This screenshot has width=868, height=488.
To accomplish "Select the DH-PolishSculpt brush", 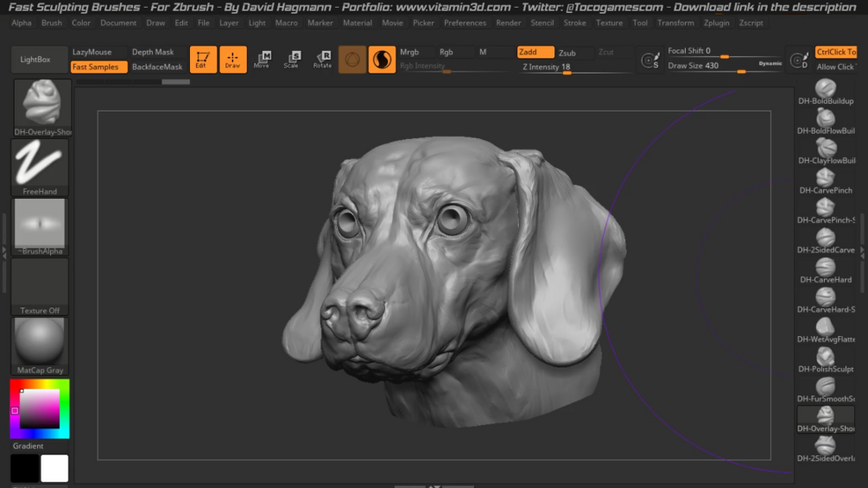I will (x=826, y=357).
